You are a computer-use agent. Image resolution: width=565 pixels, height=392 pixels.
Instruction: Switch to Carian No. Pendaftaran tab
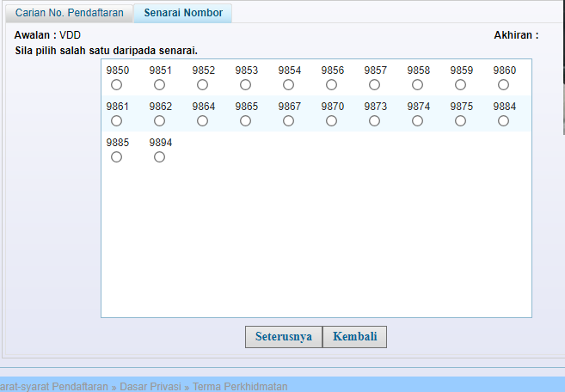[70, 14]
